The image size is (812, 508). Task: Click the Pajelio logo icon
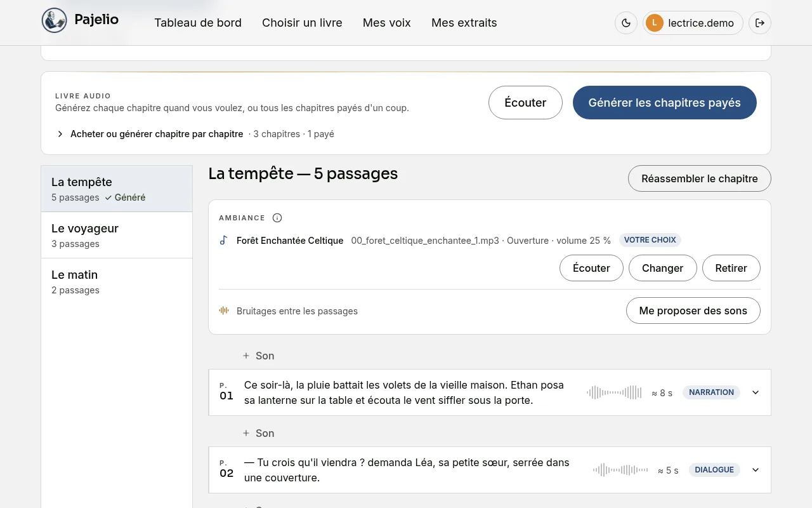point(55,20)
